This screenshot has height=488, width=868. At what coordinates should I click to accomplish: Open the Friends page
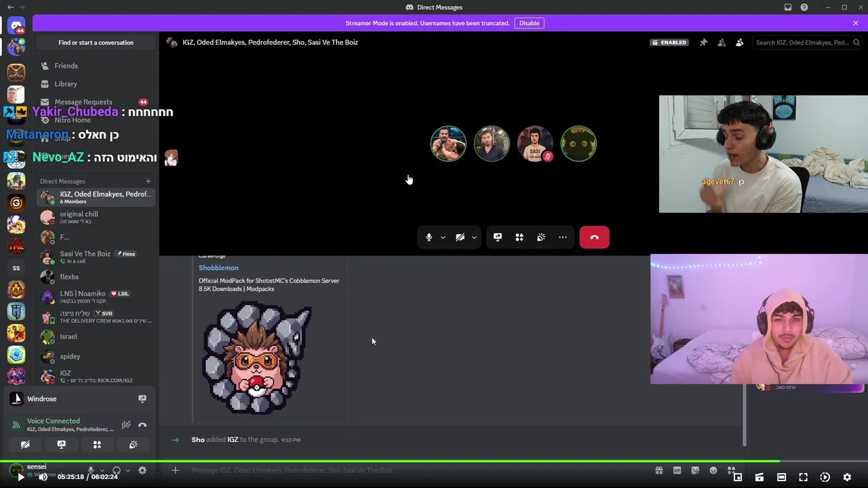95,66
